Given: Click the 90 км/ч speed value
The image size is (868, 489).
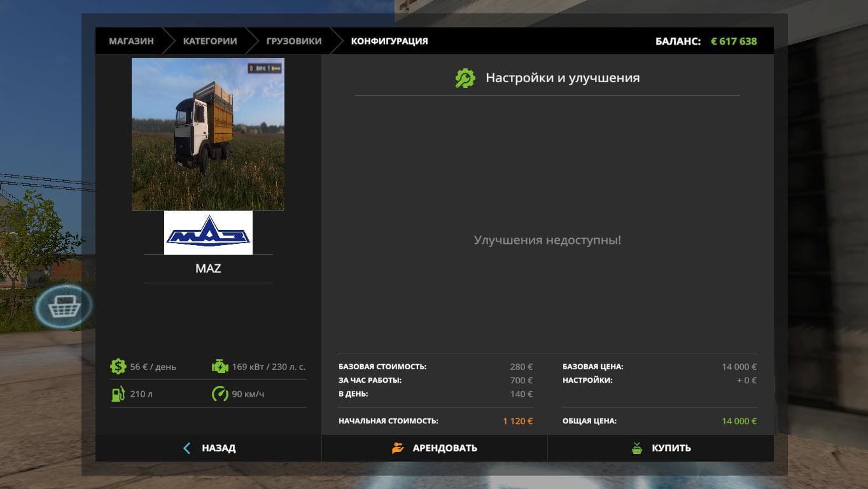Looking at the screenshot, I should coord(248,394).
